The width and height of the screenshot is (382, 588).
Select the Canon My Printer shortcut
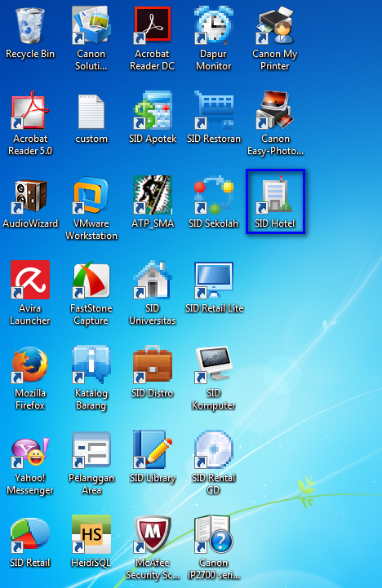coord(275,25)
